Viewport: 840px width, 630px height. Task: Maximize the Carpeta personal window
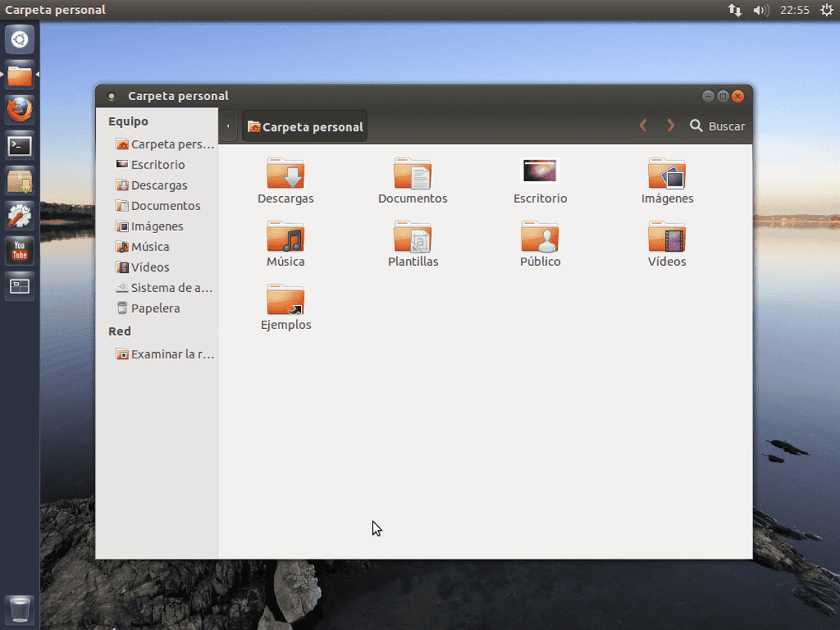click(x=723, y=96)
